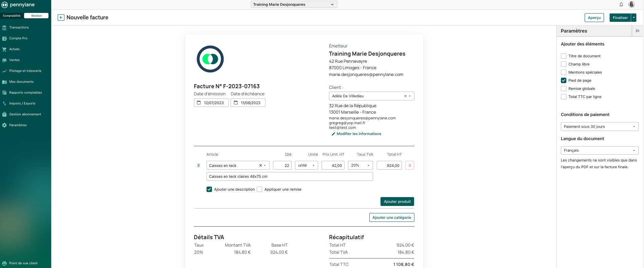Click the Ajouter produit button

397,202
